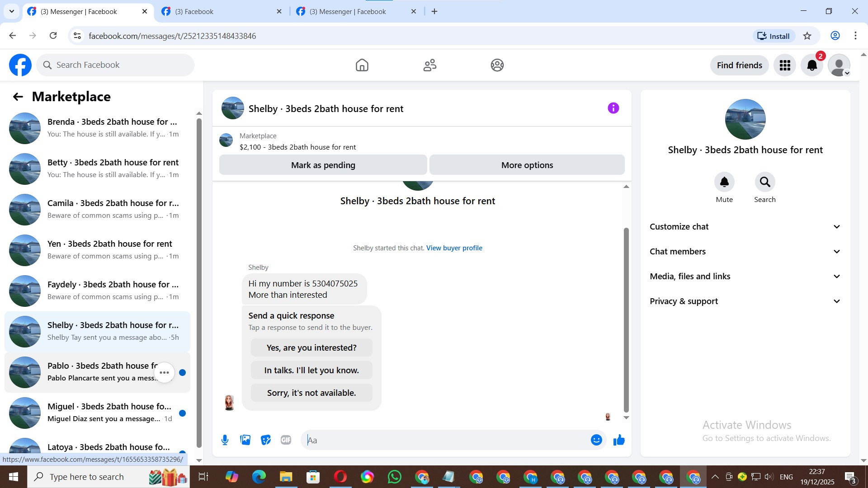This screenshot has height=488, width=868.
Task: Expand the Media, files and links section
Action: coord(745,277)
